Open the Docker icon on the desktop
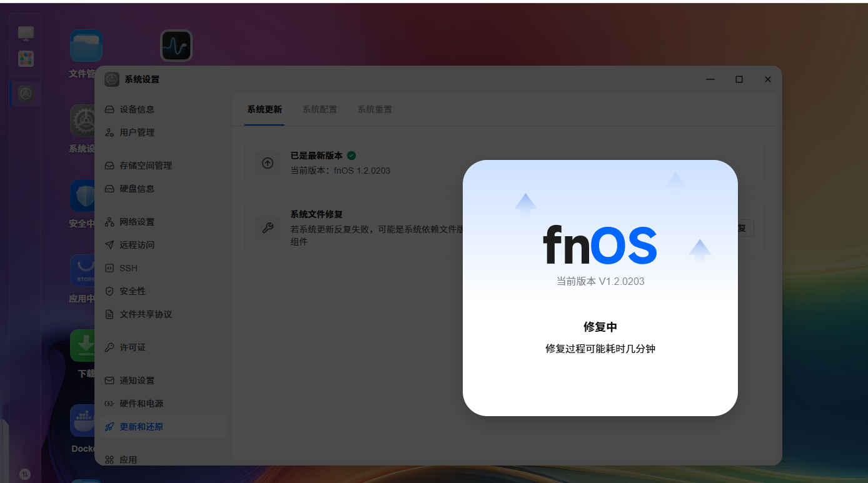This screenshot has width=868, height=483. [83, 421]
